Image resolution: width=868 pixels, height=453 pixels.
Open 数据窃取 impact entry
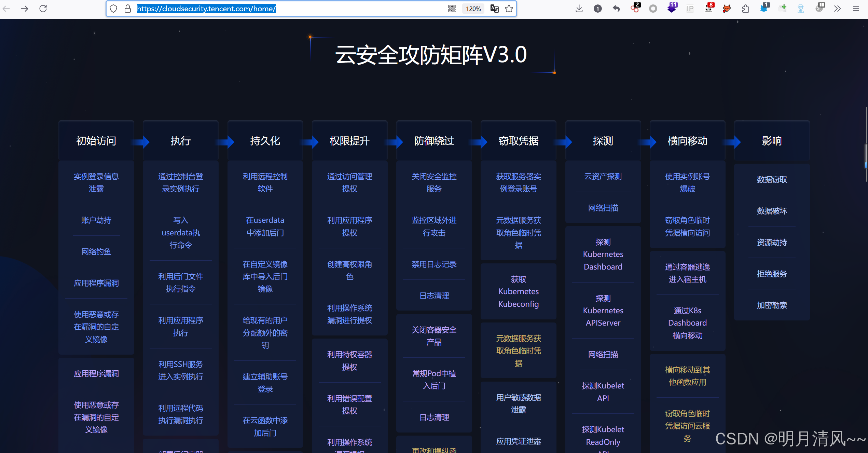tap(772, 180)
